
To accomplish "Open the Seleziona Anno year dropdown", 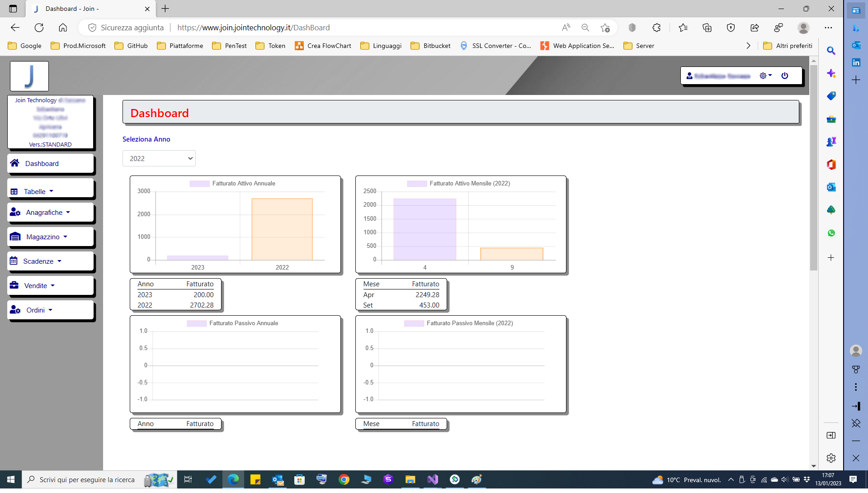I will click(x=159, y=158).
